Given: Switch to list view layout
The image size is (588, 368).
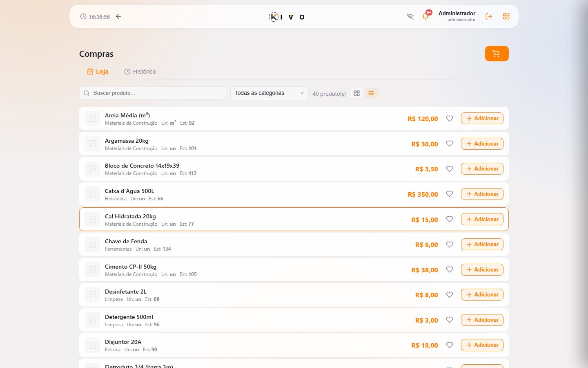Looking at the screenshot, I should pos(371,93).
